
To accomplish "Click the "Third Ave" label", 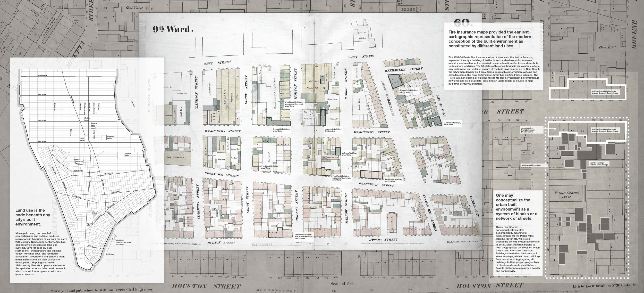I will [99, 106].
